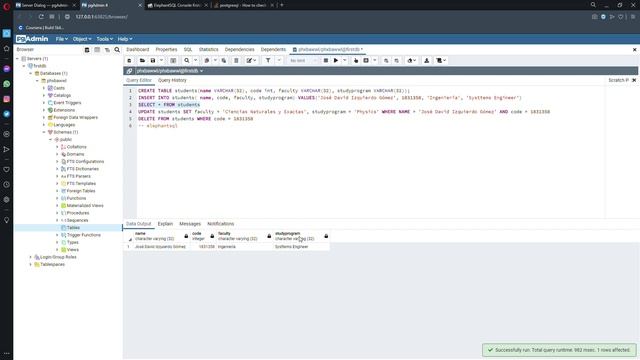Switch to the Properties tab
The height and width of the screenshot is (360, 640).
click(x=166, y=49)
